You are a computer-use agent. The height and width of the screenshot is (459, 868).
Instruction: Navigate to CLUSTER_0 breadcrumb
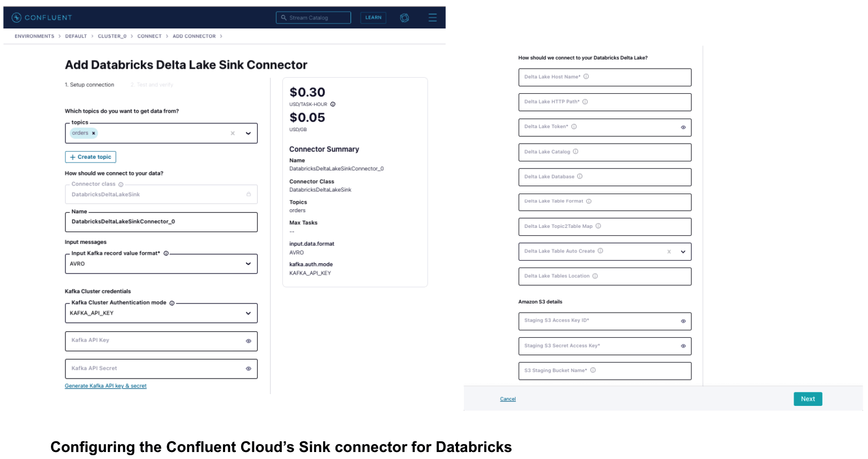pos(112,36)
